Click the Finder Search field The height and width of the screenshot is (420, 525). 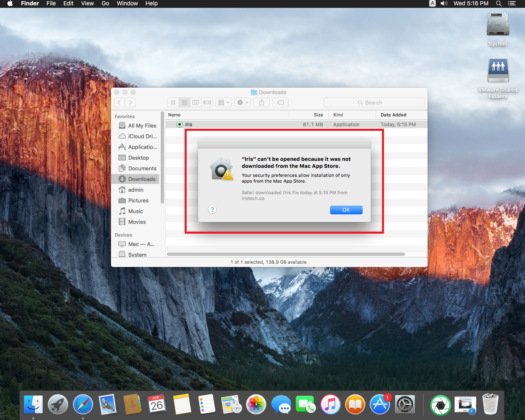click(374, 102)
